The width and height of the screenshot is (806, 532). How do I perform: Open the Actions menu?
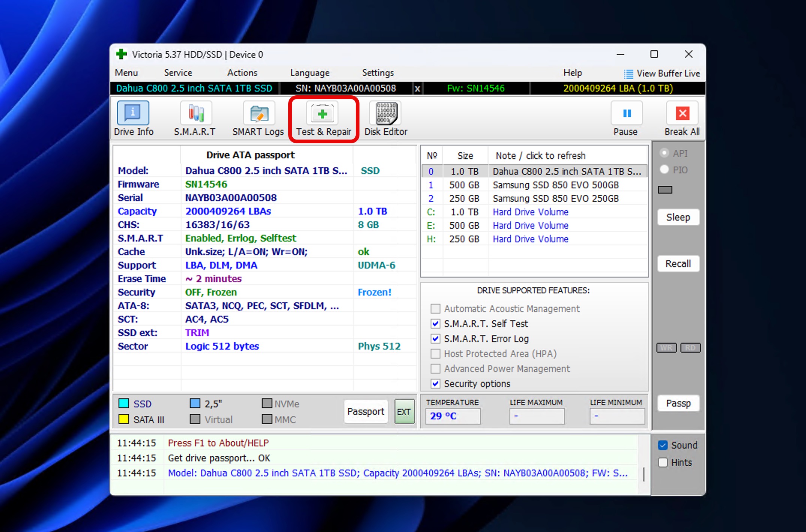click(242, 73)
